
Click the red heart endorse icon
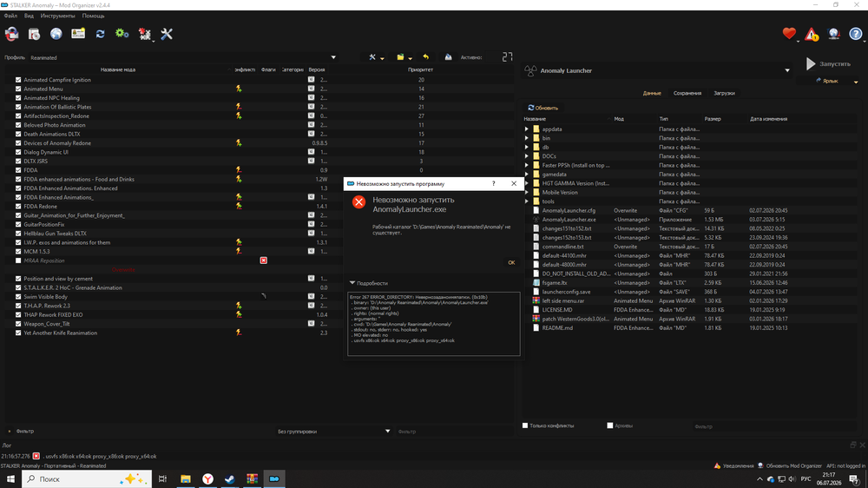789,34
